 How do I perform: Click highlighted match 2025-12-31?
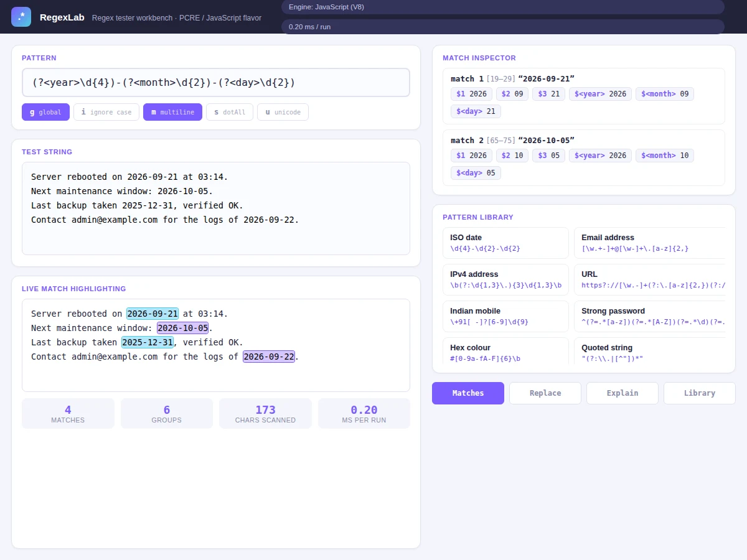coord(148,342)
